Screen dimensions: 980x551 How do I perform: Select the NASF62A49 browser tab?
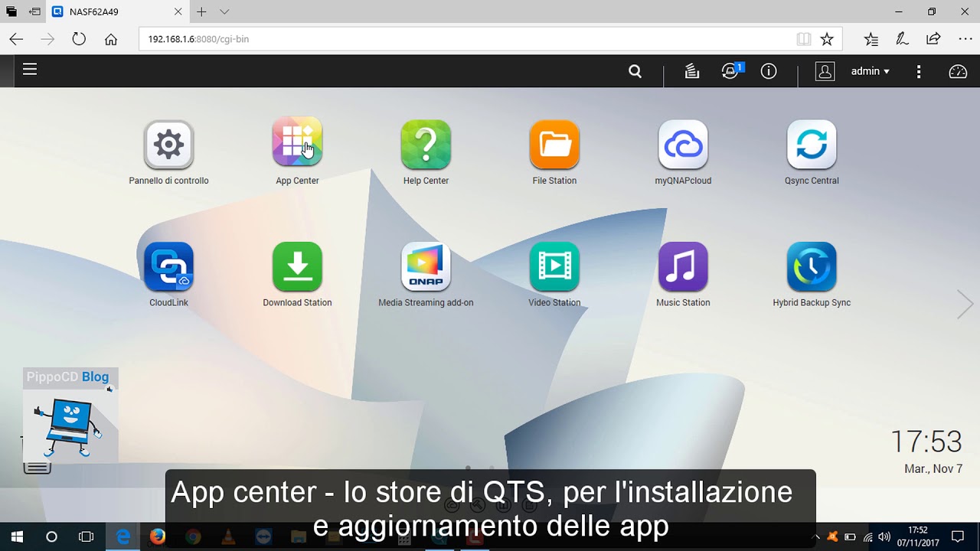coord(118,12)
